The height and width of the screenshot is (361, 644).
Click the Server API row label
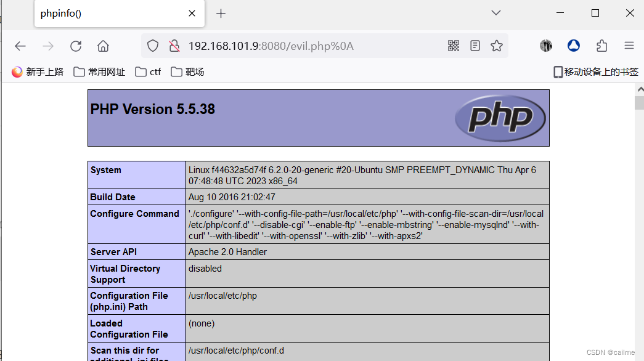pos(113,252)
